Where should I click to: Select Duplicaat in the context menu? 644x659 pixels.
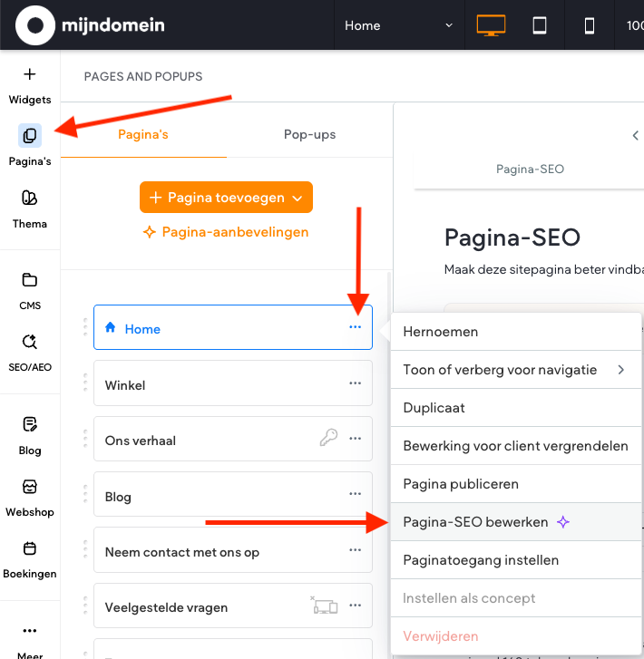pyautogui.click(x=434, y=408)
